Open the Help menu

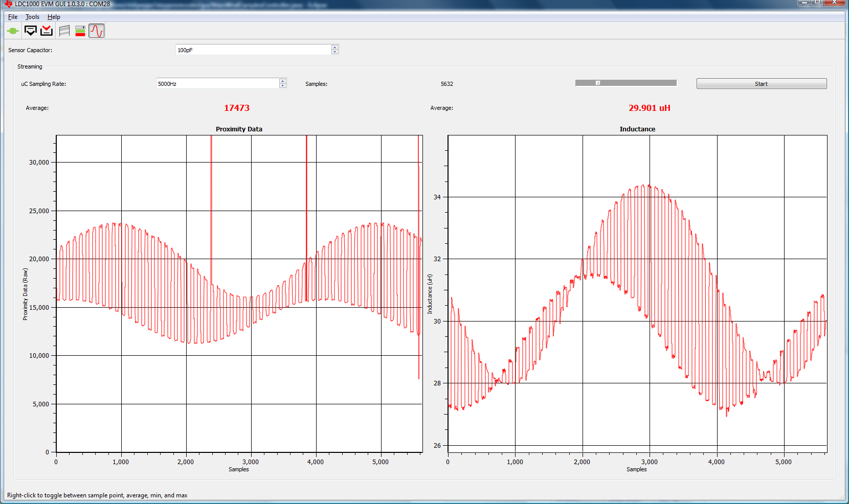pyautogui.click(x=54, y=17)
